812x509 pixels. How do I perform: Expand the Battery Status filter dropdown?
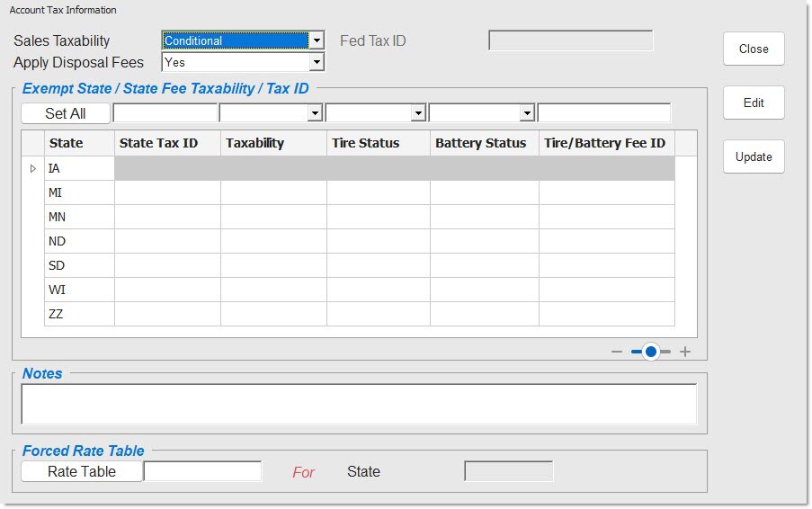[527, 113]
